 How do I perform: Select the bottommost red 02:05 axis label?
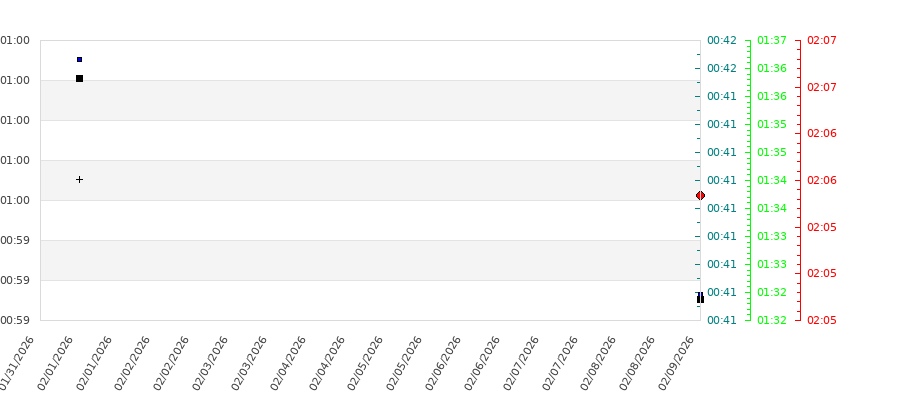coord(821,320)
